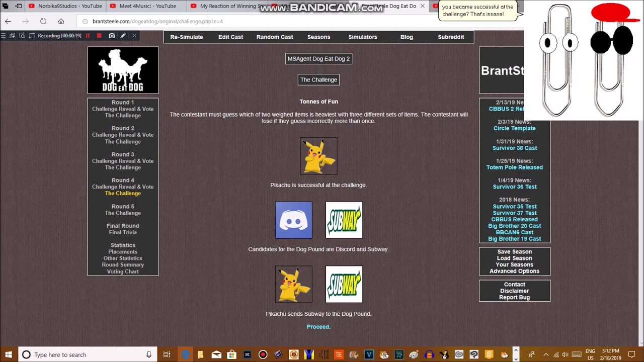Open File Explorer from the taskbar

201,354
